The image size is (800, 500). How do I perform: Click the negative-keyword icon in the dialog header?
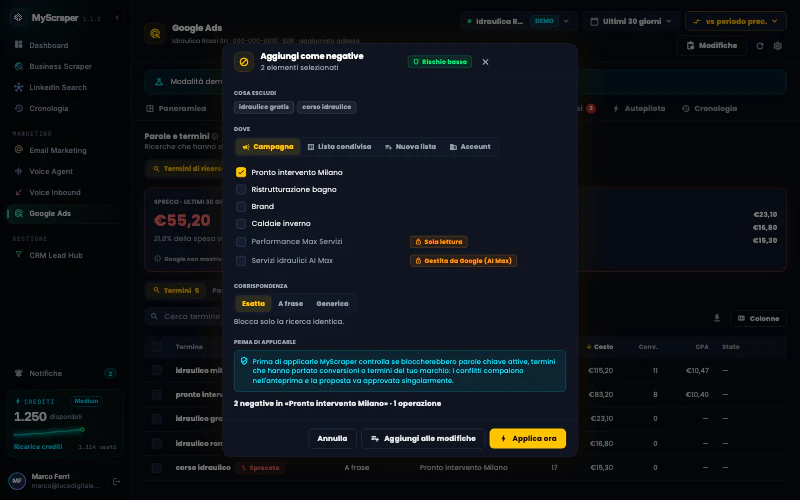(x=244, y=62)
